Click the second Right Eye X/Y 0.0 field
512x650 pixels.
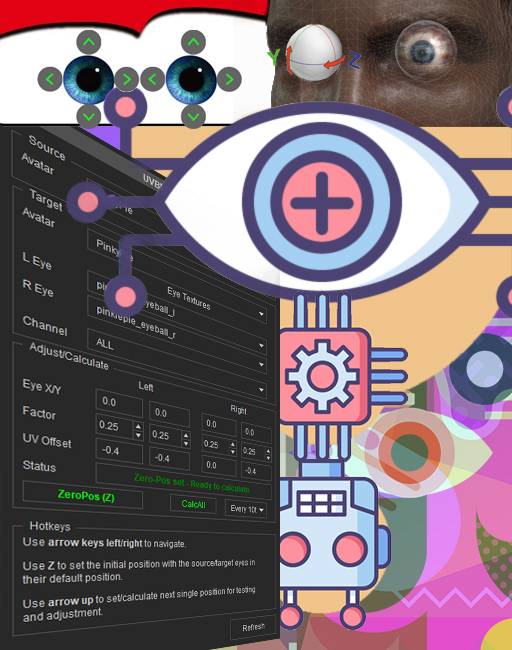256,433
